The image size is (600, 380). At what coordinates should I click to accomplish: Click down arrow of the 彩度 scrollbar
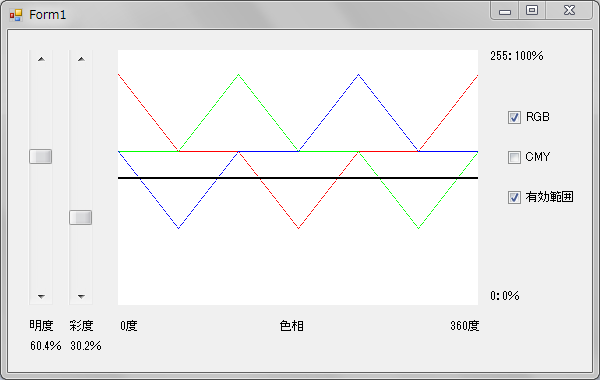[81, 296]
